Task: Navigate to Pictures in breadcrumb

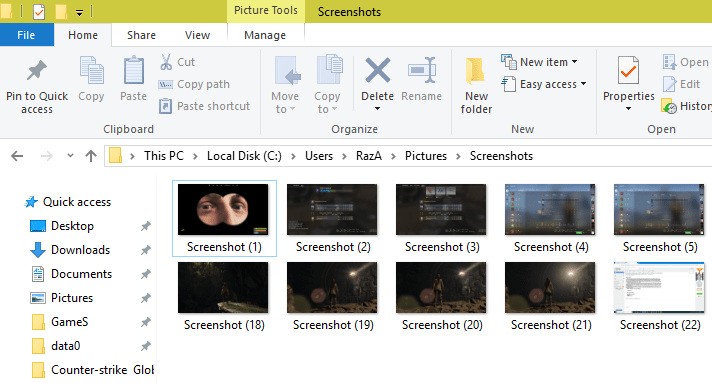Action: 426,156
